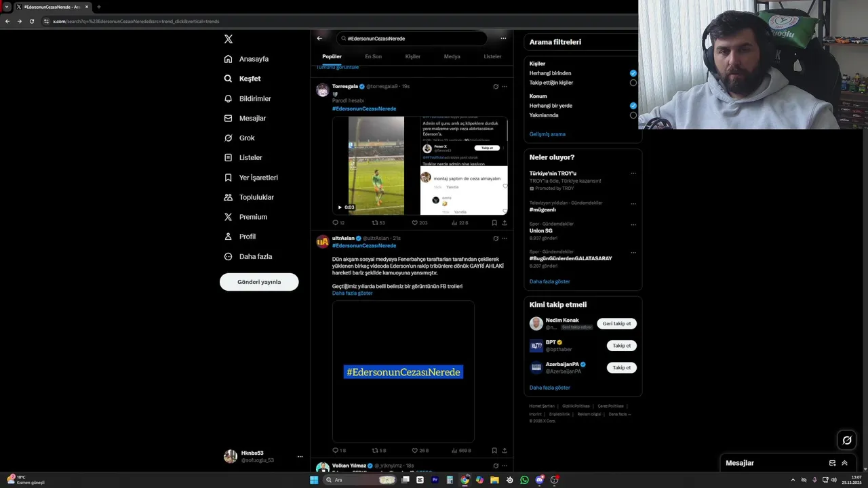
Task: Repost Torresgala post with 53 reposts
Action: coord(378,223)
